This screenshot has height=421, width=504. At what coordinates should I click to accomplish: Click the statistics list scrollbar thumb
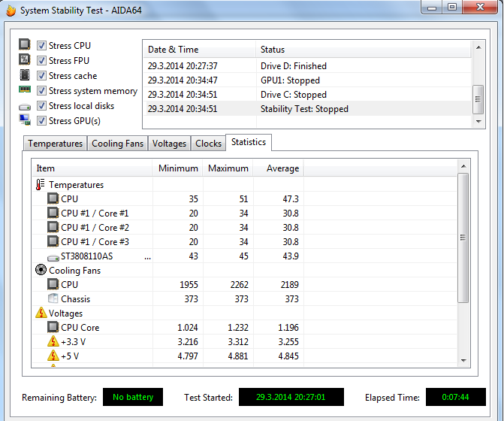pos(463,238)
